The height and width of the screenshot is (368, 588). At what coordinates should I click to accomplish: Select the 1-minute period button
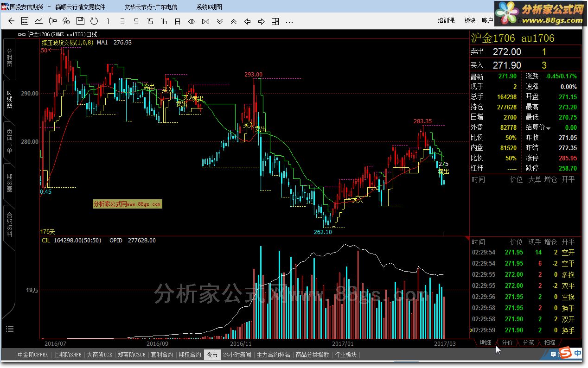108,21
